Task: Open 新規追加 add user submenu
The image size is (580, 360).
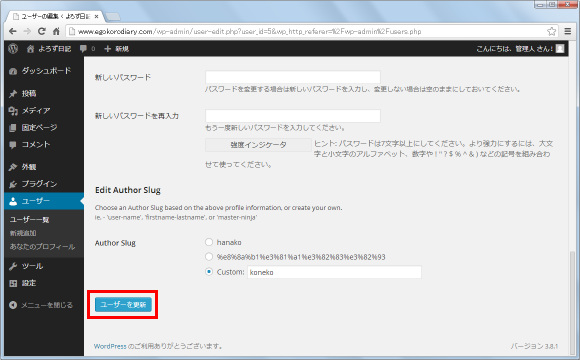Action: coord(23,233)
